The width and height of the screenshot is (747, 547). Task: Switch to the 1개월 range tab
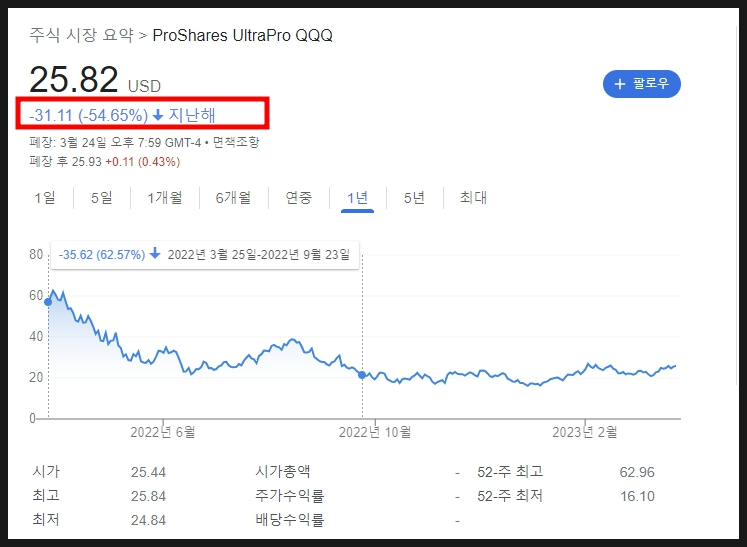click(x=165, y=197)
